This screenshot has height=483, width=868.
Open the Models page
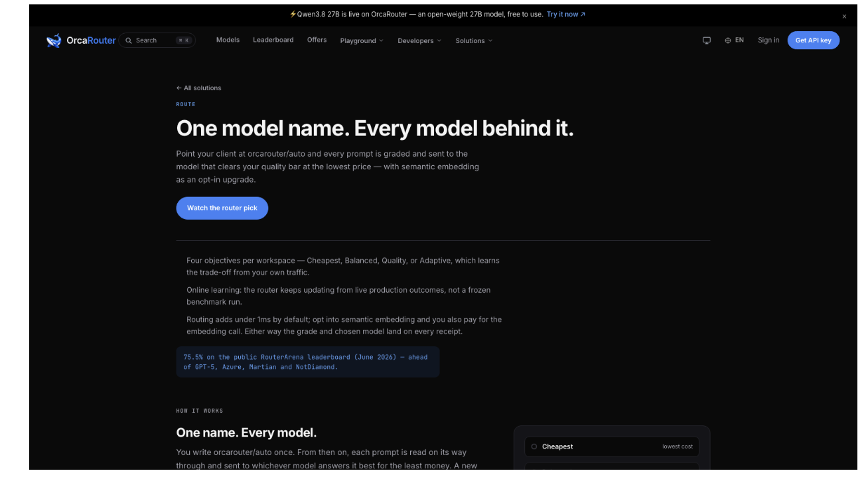228,40
